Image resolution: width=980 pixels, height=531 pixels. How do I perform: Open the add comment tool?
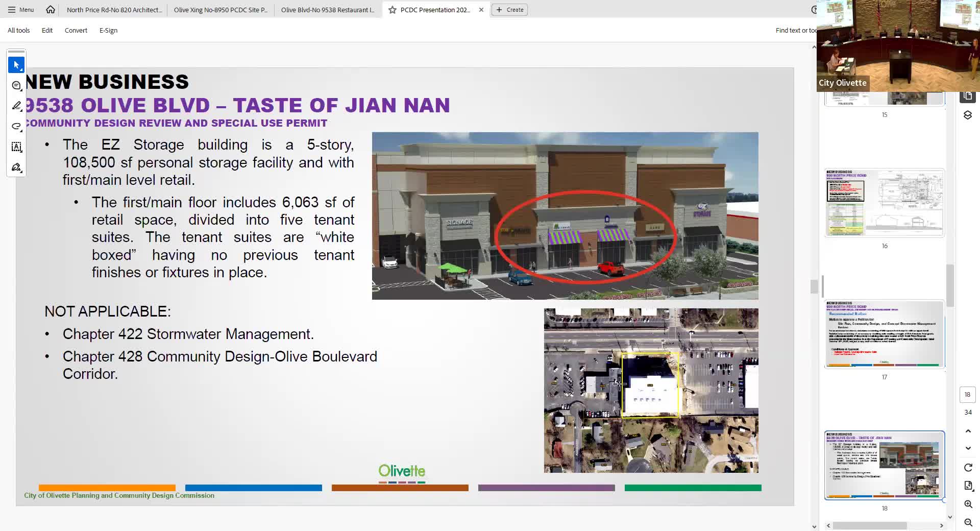[16, 85]
